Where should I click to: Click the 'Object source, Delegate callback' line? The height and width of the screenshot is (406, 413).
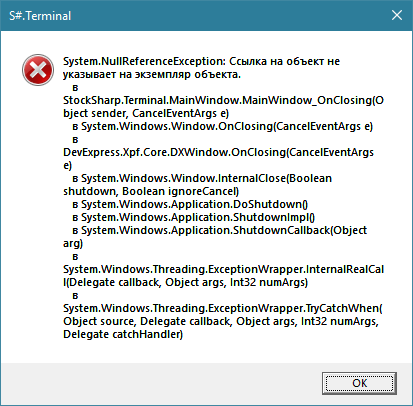pyautogui.click(x=221, y=321)
